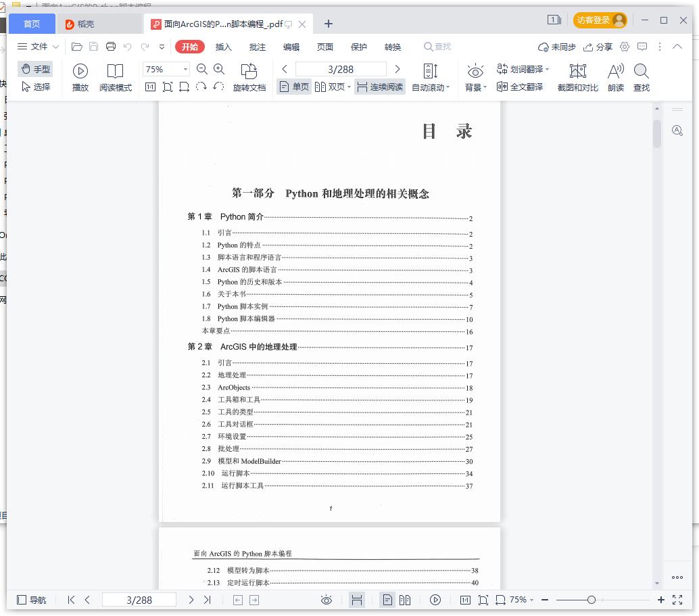The image size is (699, 616).
Task: Toggle continuous reading mode in ribbon
Action: click(380, 87)
